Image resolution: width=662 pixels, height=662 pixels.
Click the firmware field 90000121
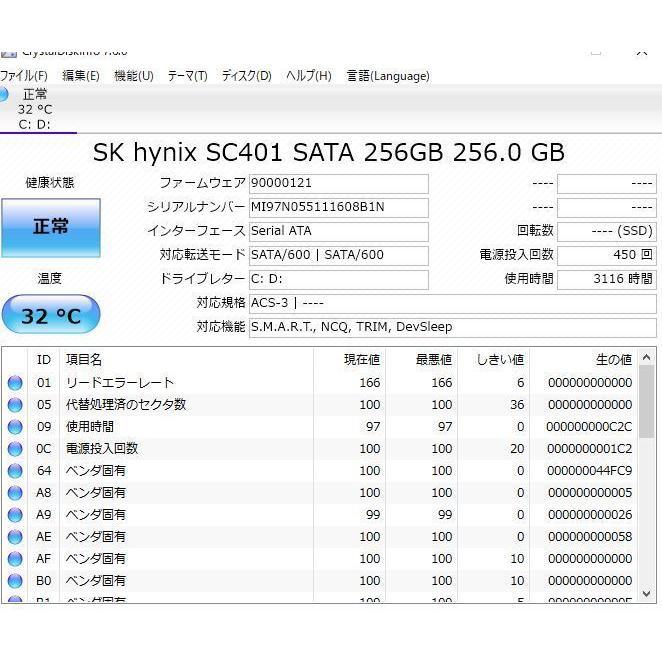click(x=339, y=184)
